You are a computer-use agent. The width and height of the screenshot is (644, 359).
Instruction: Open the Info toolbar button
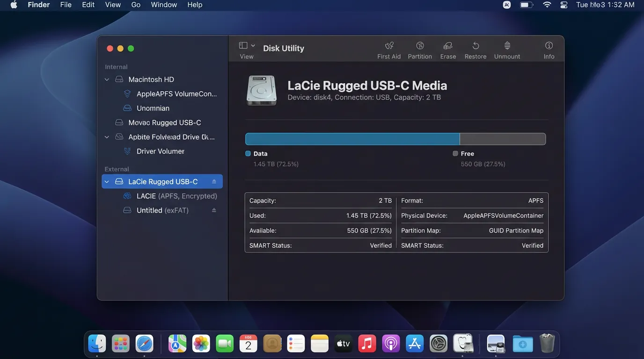click(x=549, y=50)
